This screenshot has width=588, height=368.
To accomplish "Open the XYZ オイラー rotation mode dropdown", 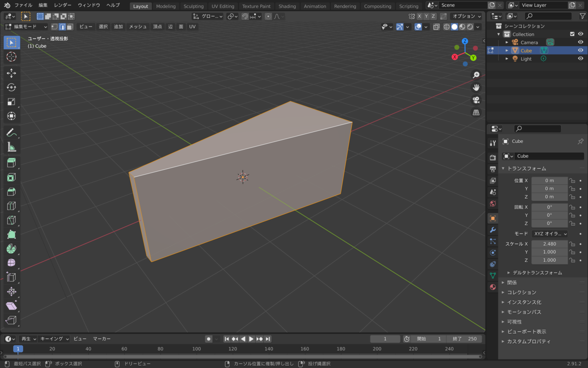I will 550,234.
